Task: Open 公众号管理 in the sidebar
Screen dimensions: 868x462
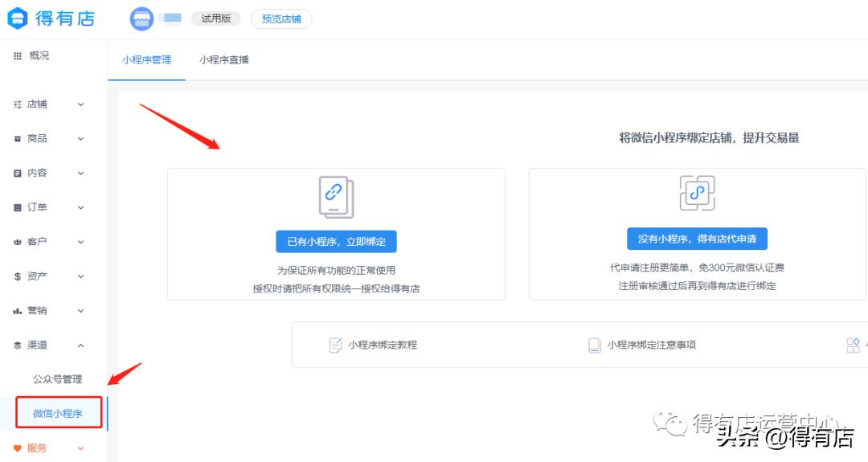Action: (x=58, y=379)
